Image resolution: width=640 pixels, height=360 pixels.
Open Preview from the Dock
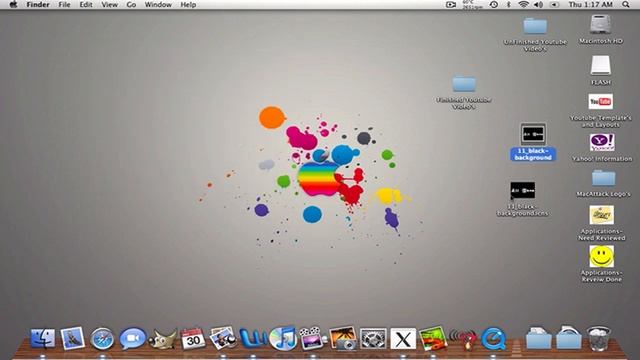pos(223,338)
